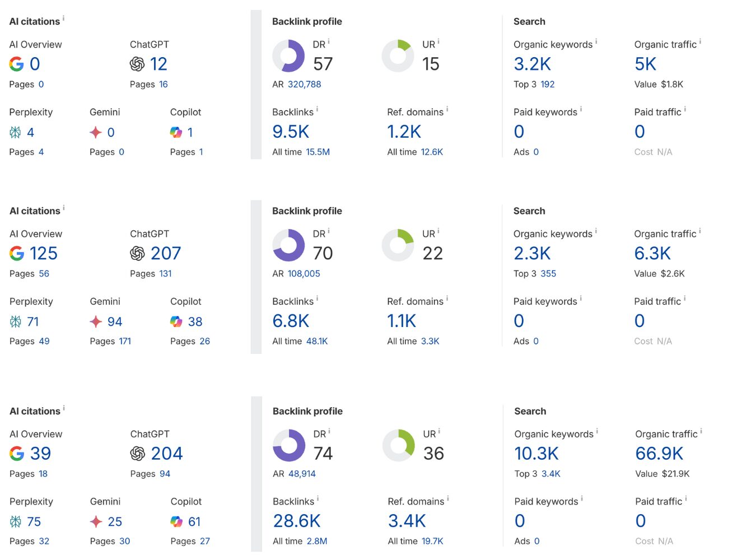
Task: Click the 12.6K all-time referring domains link
Action: point(432,152)
